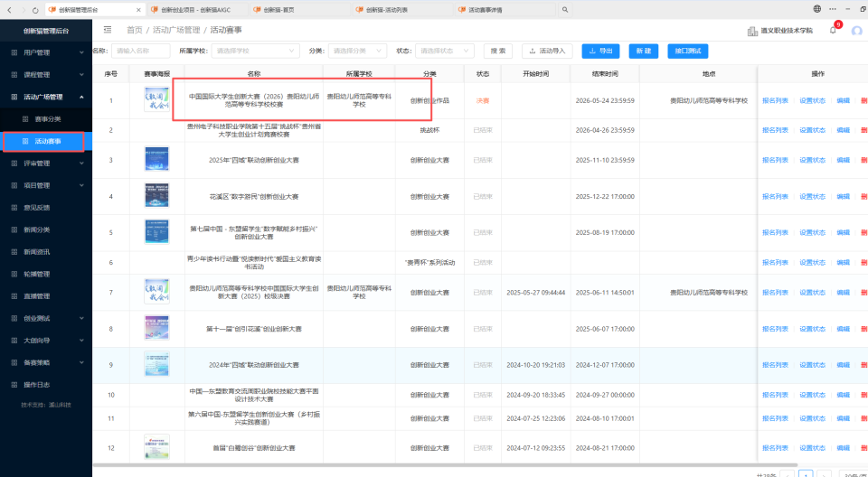Collapse sidebar with the hamburger menu icon

108,30
